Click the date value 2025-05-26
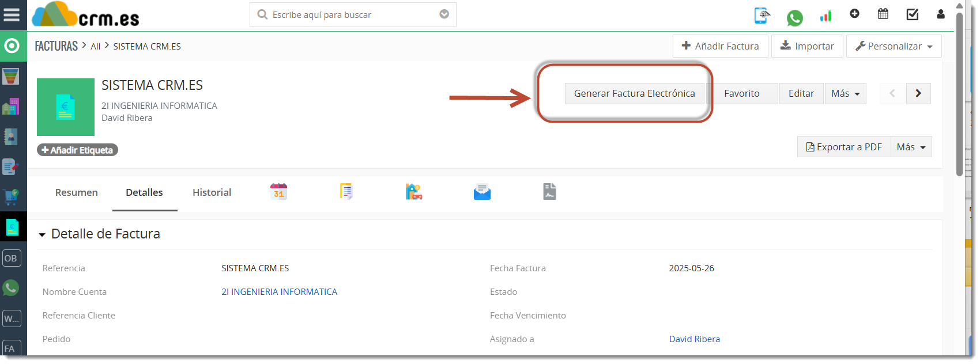The width and height of the screenshot is (980, 364). tap(691, 268)
